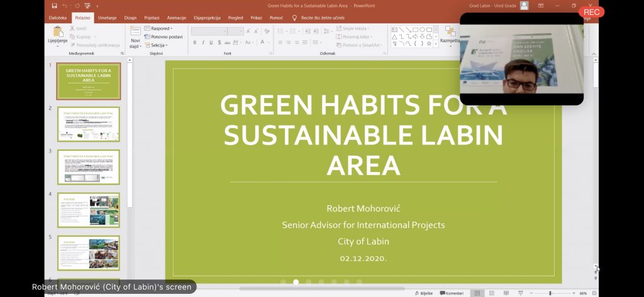
Task: Click the Save icon in the quick access toolbar
Action: (54, 6)
